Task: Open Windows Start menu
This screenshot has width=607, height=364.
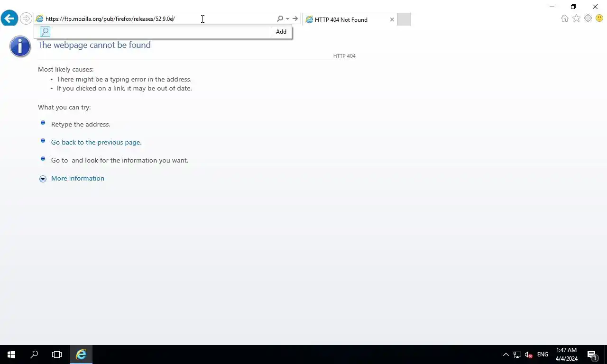Action: tap(11, 355)
